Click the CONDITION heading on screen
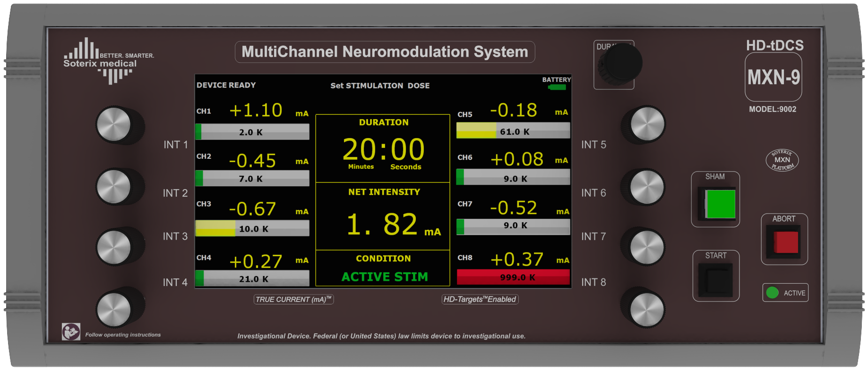The width and height of the screenshot is (868, 372). coord(383,259)
